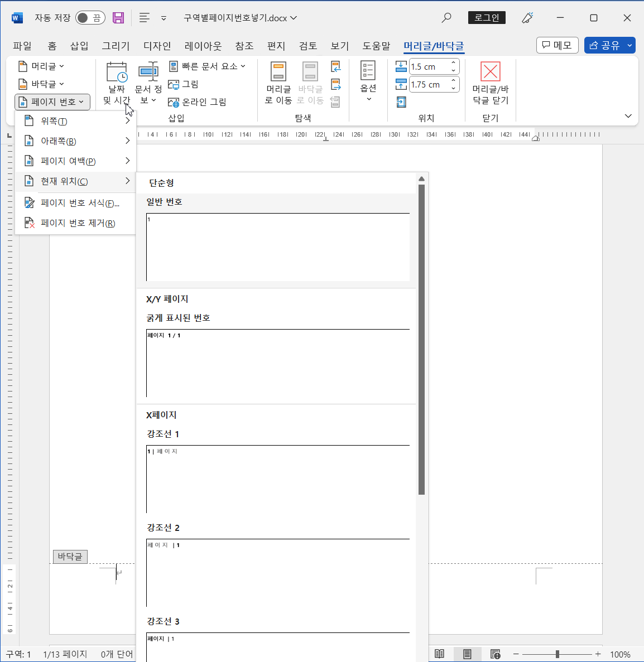
Task: Click the header from top value 1.5 cm field
Action: tap(428, 67)
